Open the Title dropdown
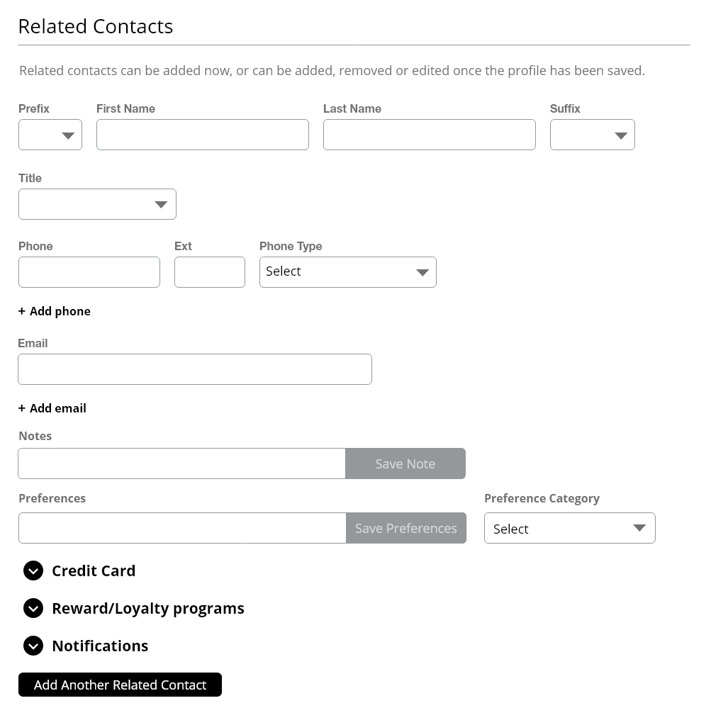The width and height of the screenshot is (728, 725). click(97, 205)
